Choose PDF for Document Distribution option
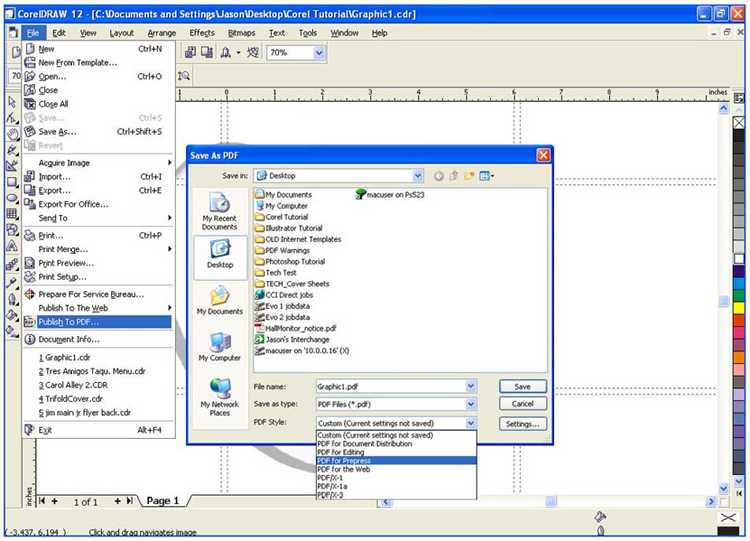Viewport: 750px width, 541px height. coord(397,444)
